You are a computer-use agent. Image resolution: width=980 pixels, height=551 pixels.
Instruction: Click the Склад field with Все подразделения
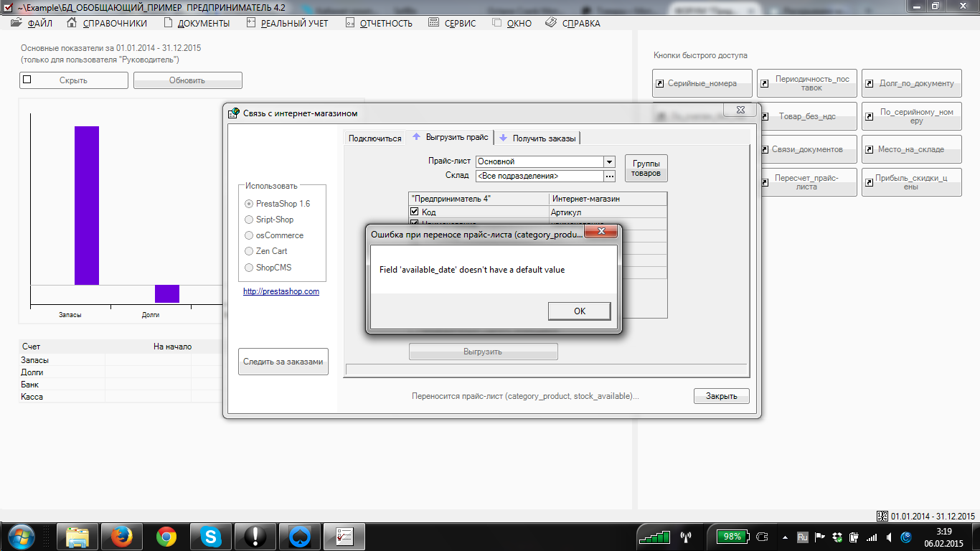click(540, 176)
